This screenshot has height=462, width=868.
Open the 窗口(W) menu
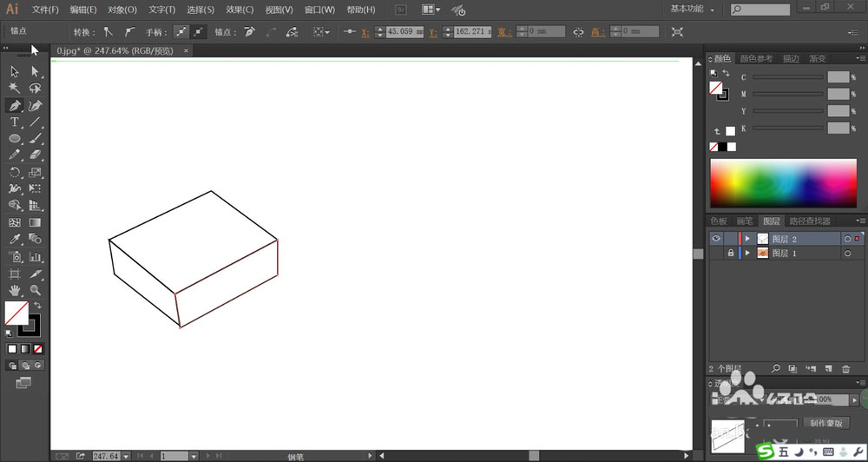coord(320,10)
